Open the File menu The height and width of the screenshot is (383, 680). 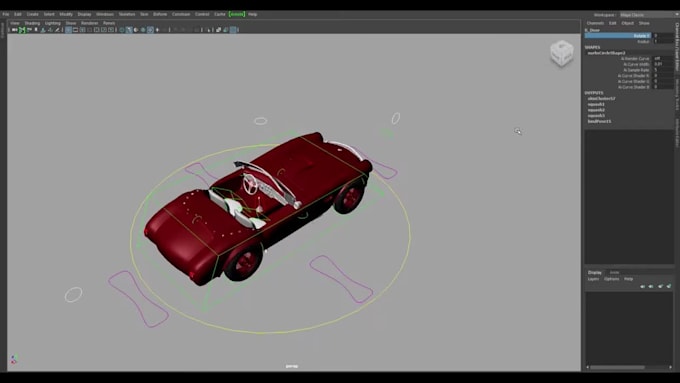[x=6, y=14]
